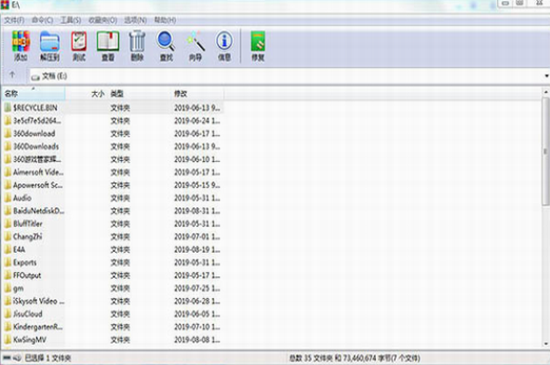The width and height of the screenshot is (550, 365).
Task: Click the Find (查找) magnifier icon
Action: tap(166, 41)
